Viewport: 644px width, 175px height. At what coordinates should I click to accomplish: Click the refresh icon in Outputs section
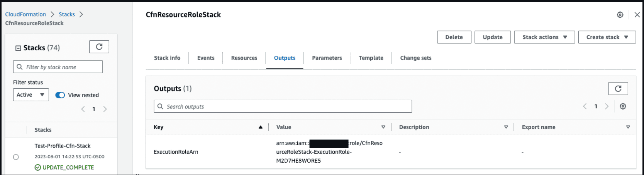click(618, 89)
